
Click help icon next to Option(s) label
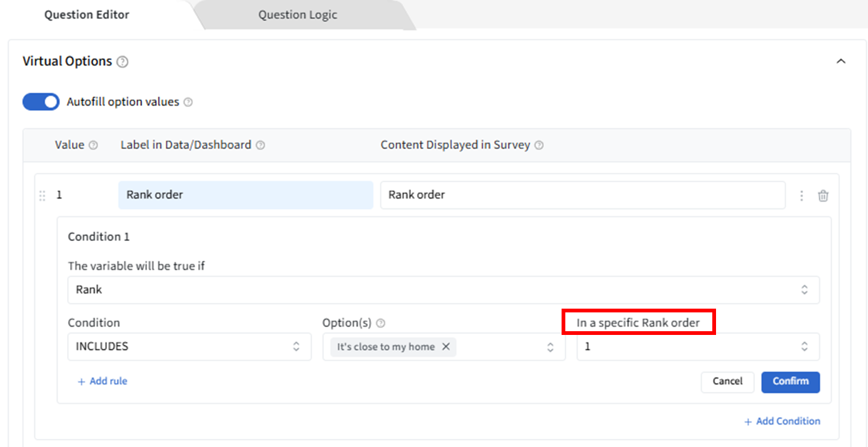(380, 324)
